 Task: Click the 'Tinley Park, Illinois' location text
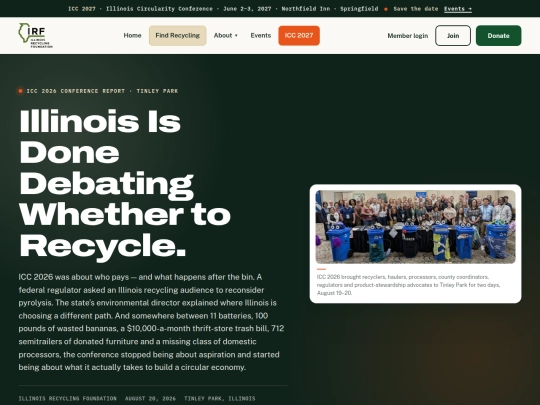click(220, 398)
